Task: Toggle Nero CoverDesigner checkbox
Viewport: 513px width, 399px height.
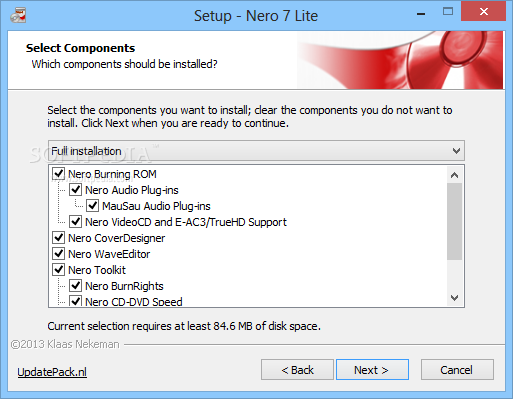Action: 59,238
